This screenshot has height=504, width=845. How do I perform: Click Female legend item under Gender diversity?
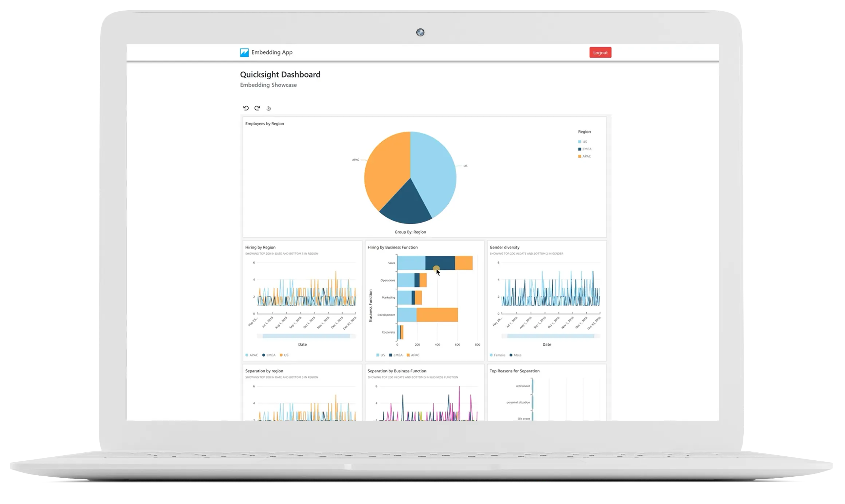pyautogui.click(x=498, y=355)
